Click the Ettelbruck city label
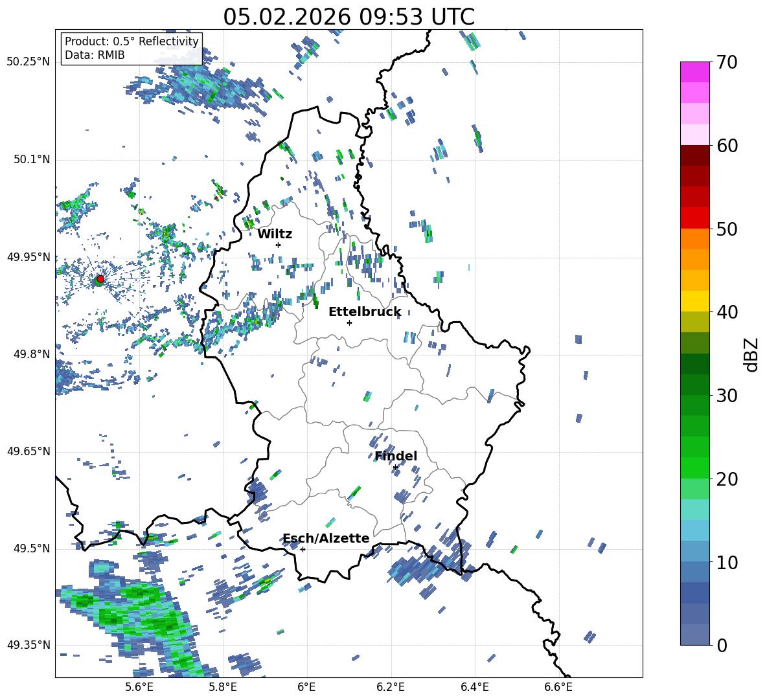This screenshot has width=767, height=700. point(365,312)
